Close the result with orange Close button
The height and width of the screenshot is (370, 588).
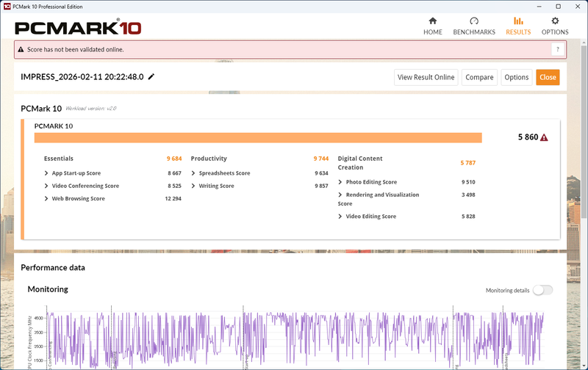pos(548,77)
